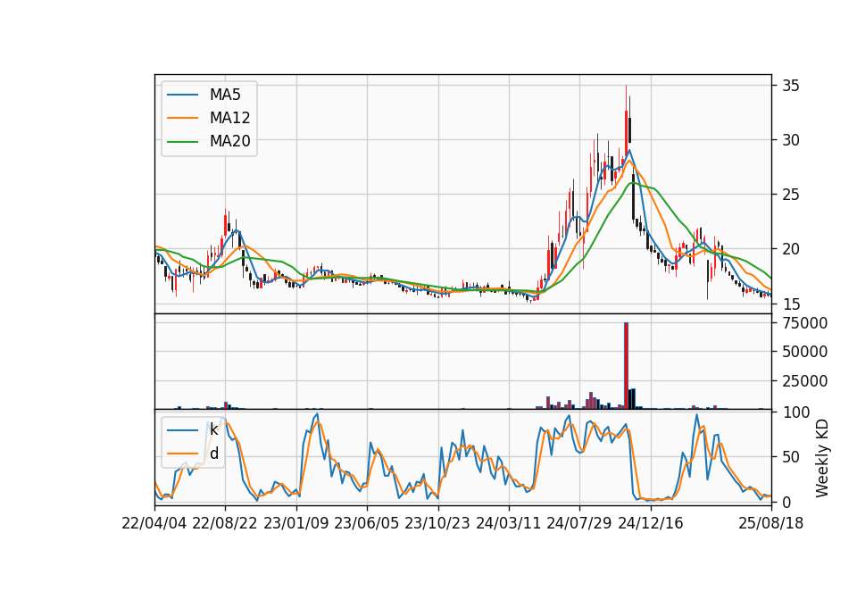Click the 22/04/04 date tick label
Viewport: 857px width, 616px height.
(154, 523)
